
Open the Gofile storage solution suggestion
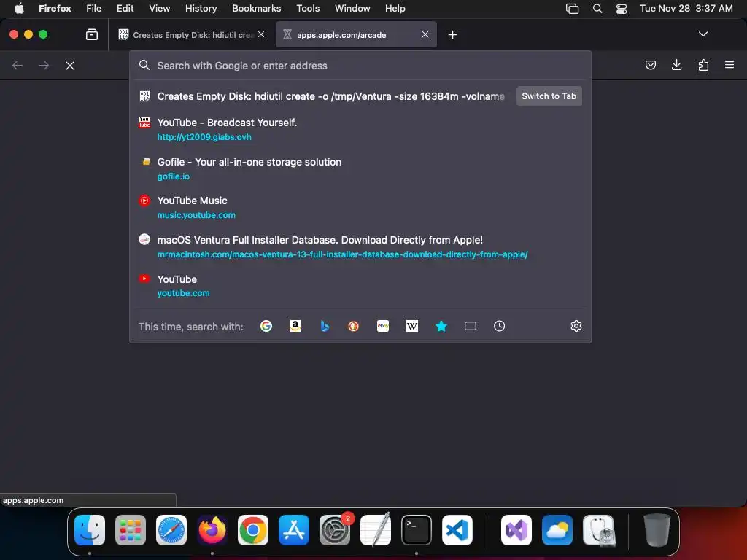[360, 168]
